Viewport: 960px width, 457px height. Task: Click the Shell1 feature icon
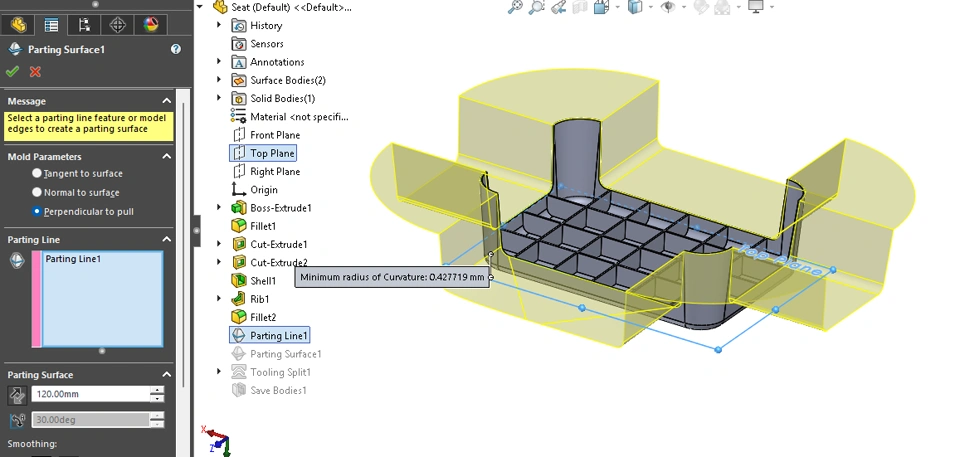(238, 281)
